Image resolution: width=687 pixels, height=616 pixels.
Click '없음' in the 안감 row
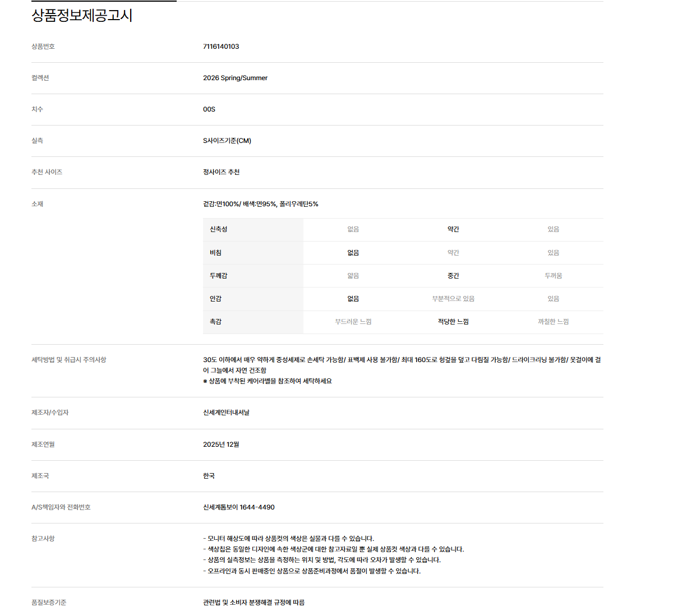point(353,299)
